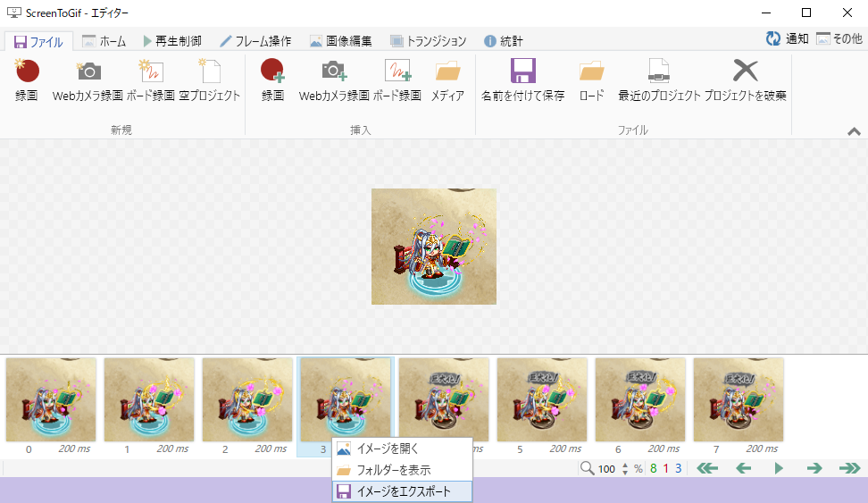Click 名前を付けて保存 save icon

coord(522,72)
